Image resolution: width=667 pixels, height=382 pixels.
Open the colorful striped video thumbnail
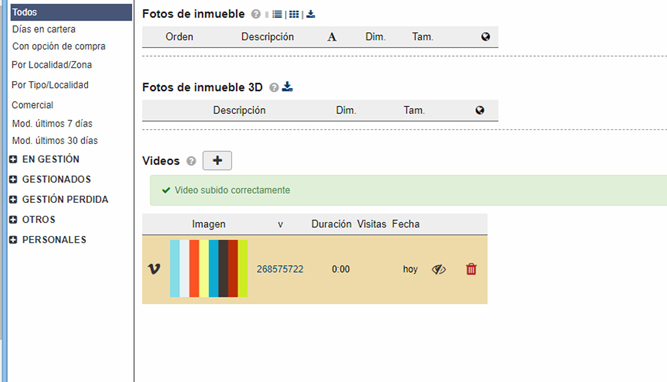(208, 268)
